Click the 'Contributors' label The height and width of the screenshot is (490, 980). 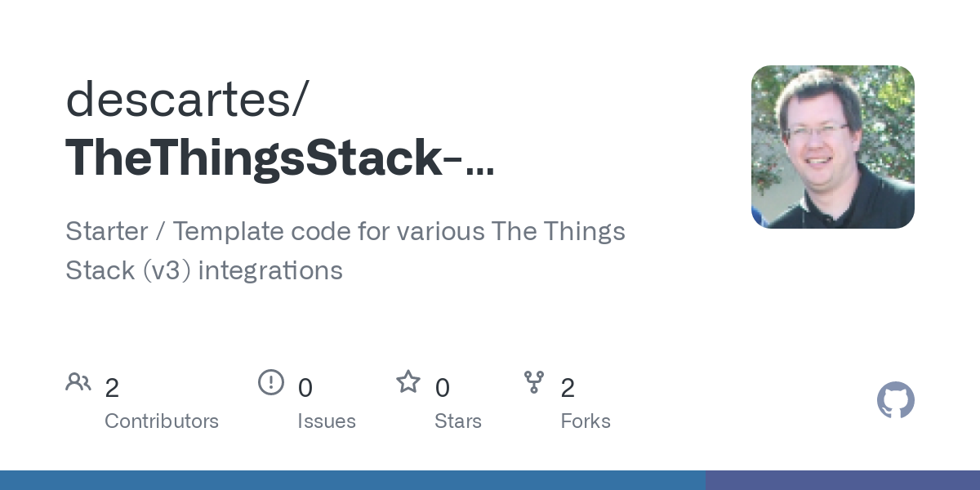pyautogui.click(x=162, y=421)
